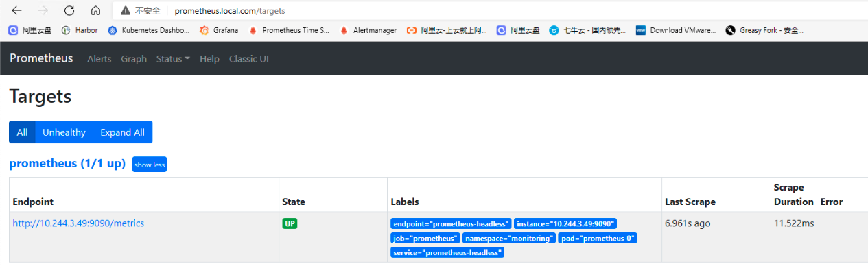This screenshot has height=268, width=868.
Task: Switch to Classic UI
Action: [x=249, y=59]
